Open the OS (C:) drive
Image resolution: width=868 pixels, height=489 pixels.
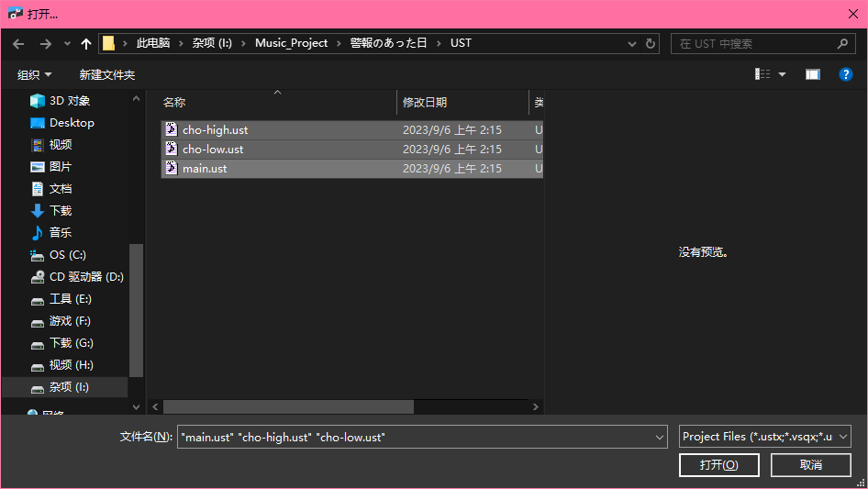67,255
